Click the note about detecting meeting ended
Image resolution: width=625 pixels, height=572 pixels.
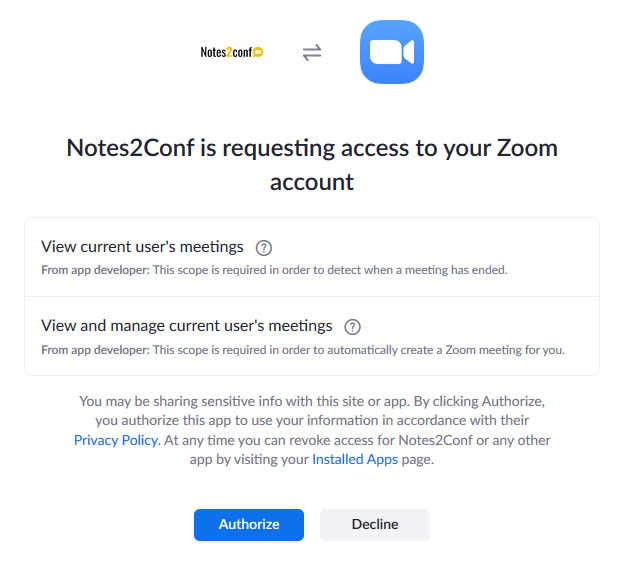[x=330, y=270]
